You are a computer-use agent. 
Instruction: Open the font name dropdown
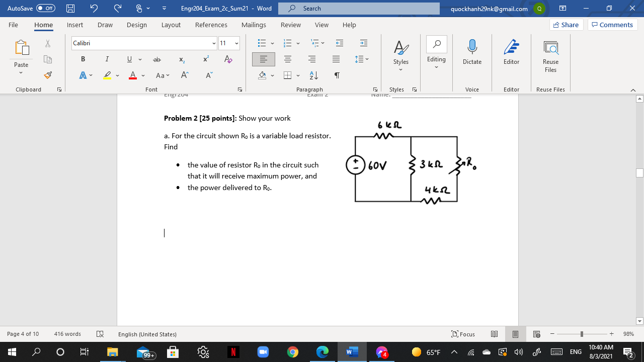click(x=214, y=43)
